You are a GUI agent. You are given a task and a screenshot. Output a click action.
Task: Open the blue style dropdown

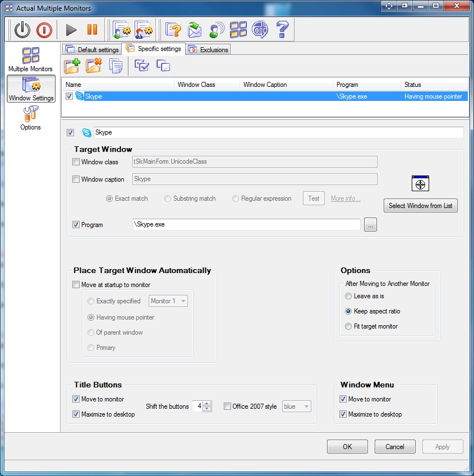(x=297, y=406)
